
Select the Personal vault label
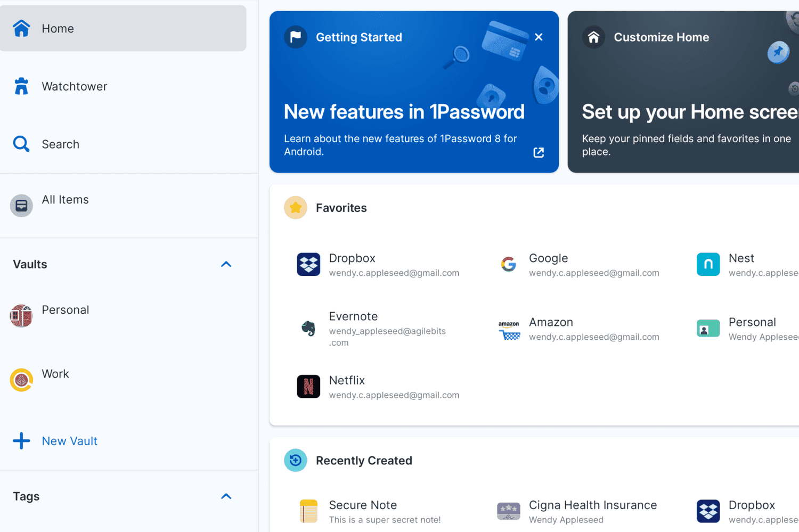(x=66, y=309)
